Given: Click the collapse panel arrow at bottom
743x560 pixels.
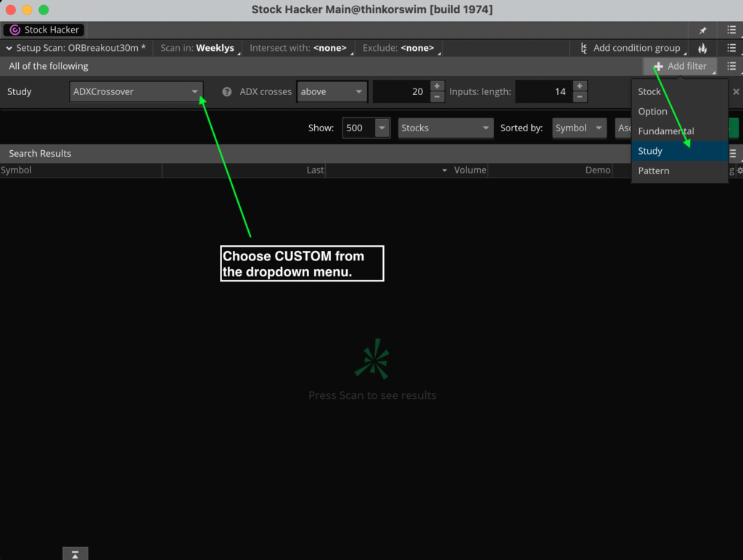Looking at the screenshot, I should (75, 554).
